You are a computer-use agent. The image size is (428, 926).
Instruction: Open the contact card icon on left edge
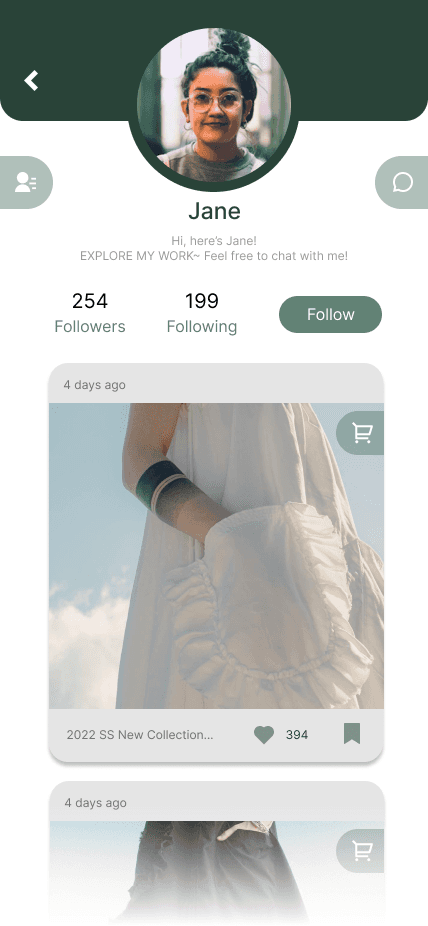[x=26, y=182]
